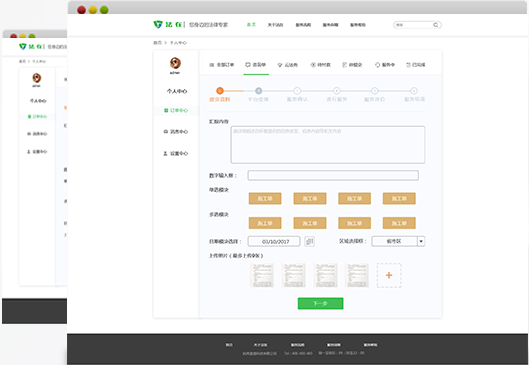Open the third uploaded document thumbnail
The height and width of the screenshot is (365, 529).
(325, 275)
